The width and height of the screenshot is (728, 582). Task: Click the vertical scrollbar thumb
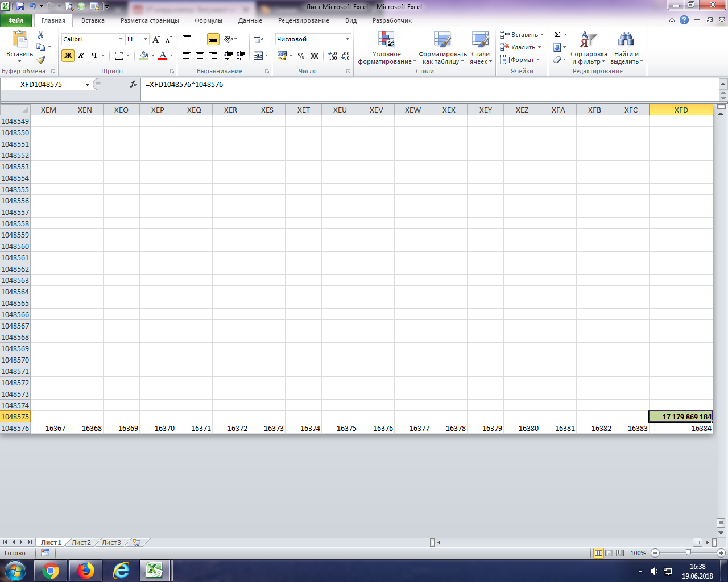721,523
